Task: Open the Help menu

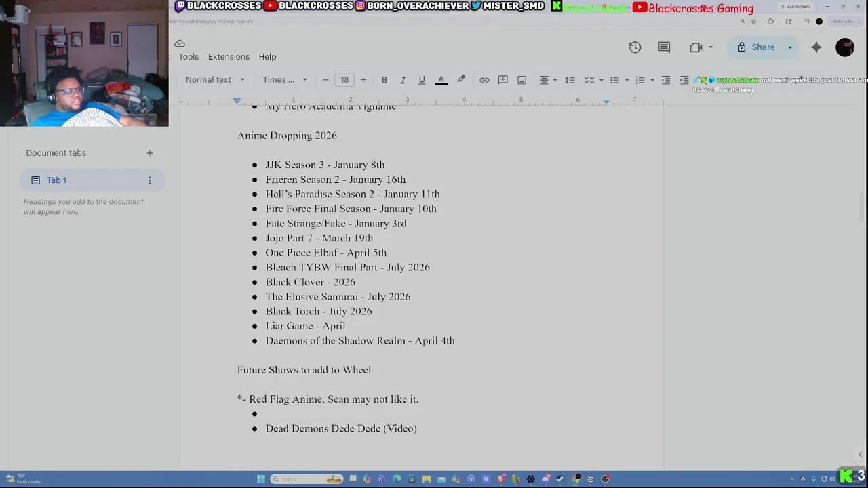Action: coord(267,57)
